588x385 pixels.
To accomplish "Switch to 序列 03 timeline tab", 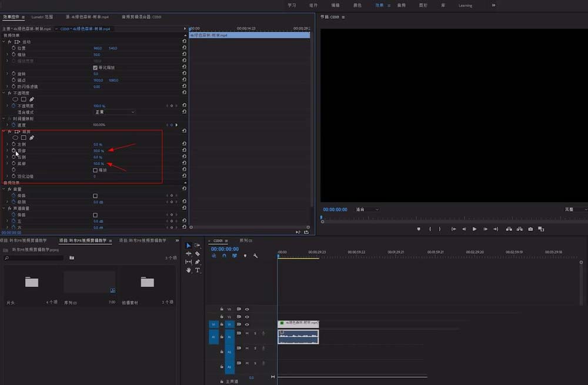I will coord(246,240).
